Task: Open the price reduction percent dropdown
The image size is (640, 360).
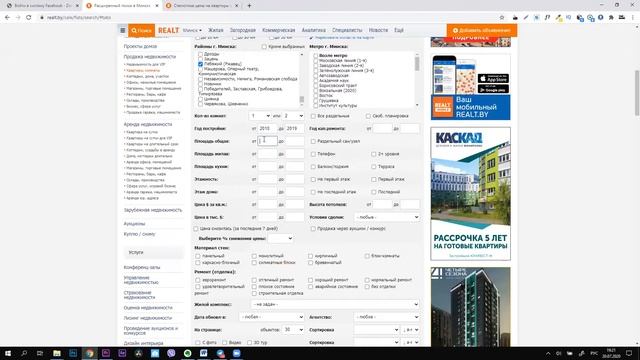Action: [280, 238]
